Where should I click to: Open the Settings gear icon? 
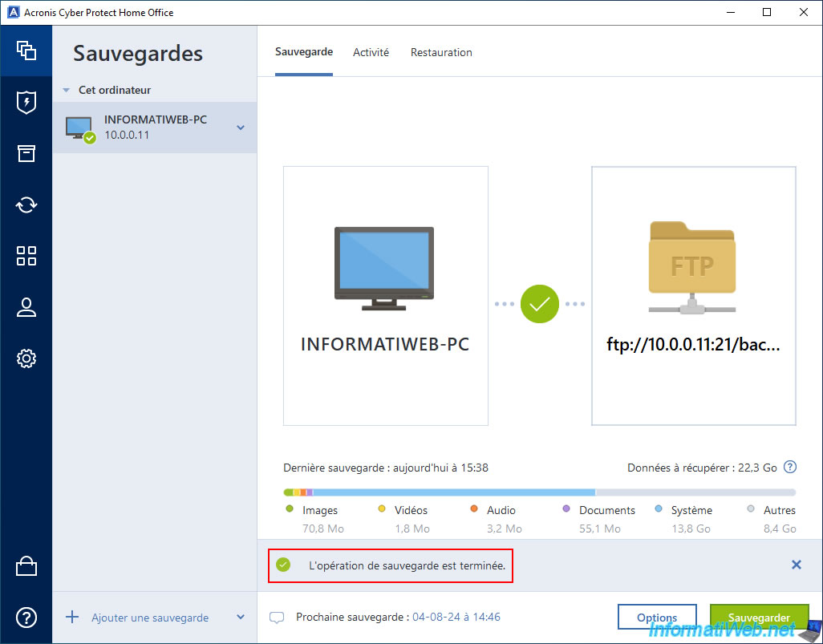[26, 358]
